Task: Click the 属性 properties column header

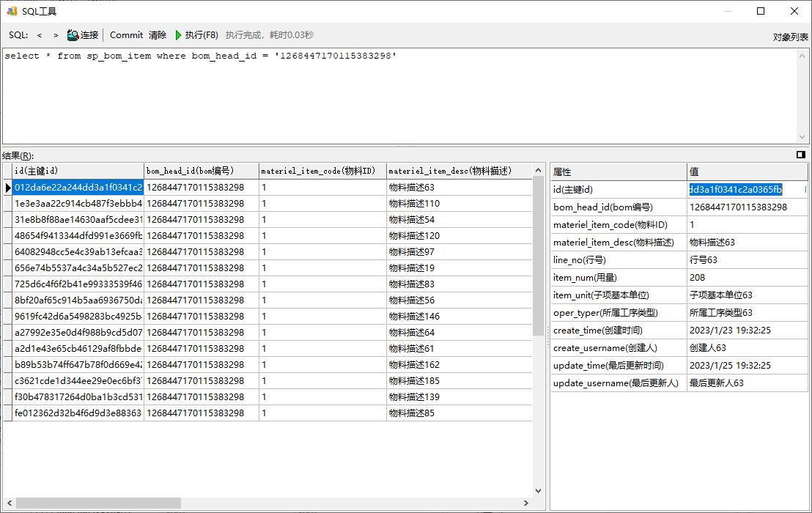Action: pyautogui.click(x=619, y=172)
